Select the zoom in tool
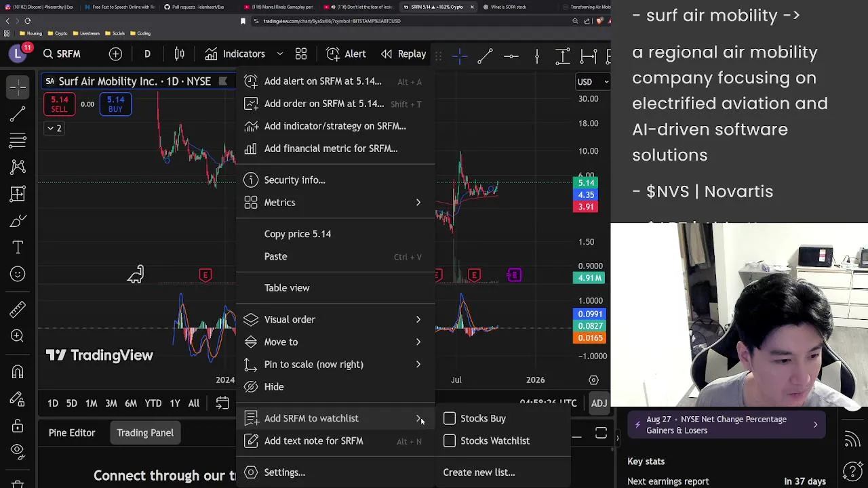The height and width of the screenshot is (488, 868). coord(18,335)
